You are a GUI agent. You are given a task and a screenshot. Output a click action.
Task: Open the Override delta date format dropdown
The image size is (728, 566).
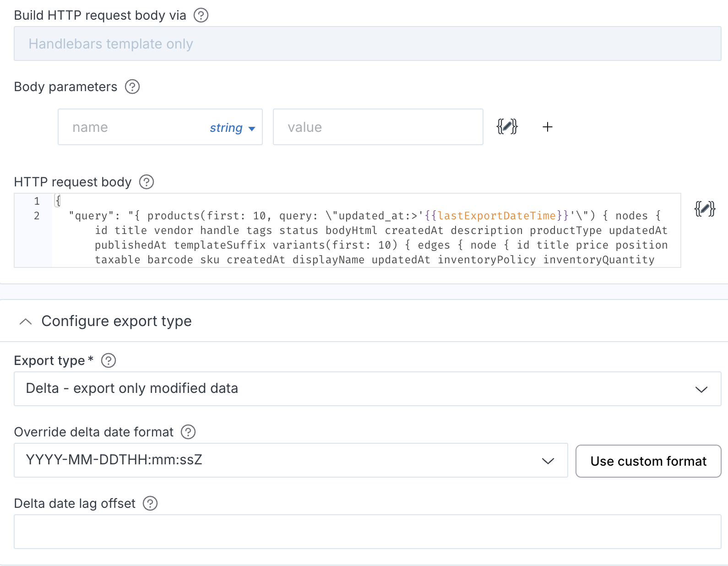[291, 460]
